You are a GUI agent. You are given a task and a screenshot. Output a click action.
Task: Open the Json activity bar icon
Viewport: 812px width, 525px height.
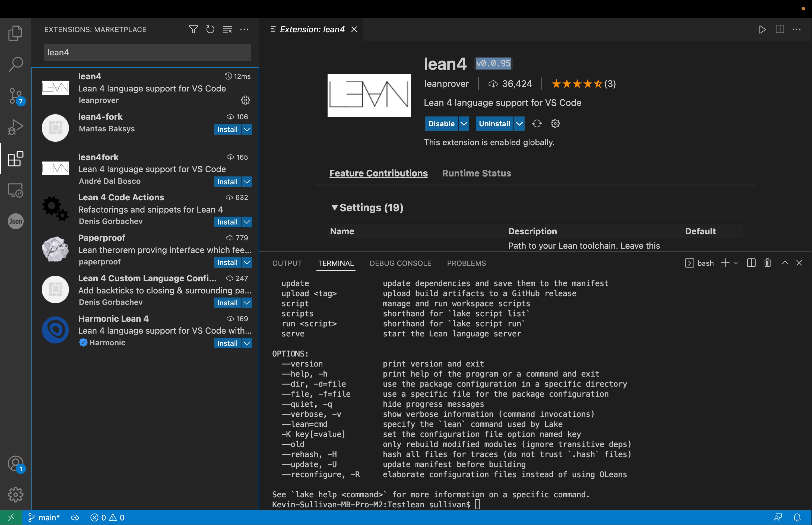15,221
